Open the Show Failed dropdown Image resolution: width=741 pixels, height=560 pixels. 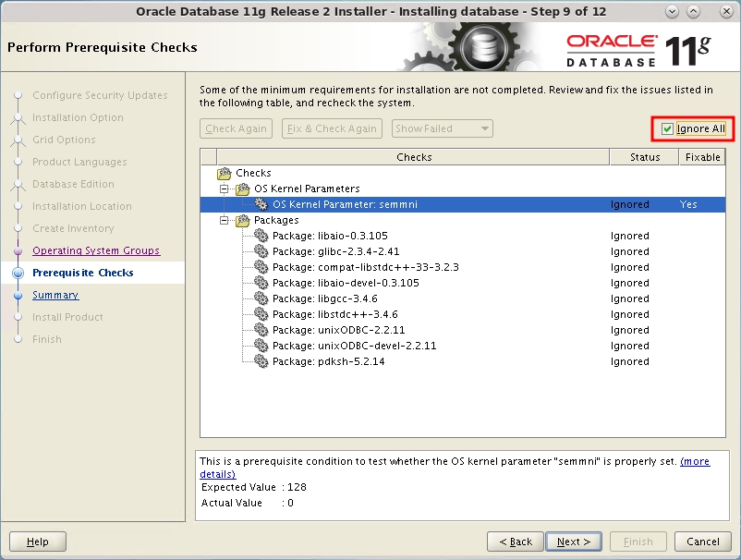click(443, 128)
